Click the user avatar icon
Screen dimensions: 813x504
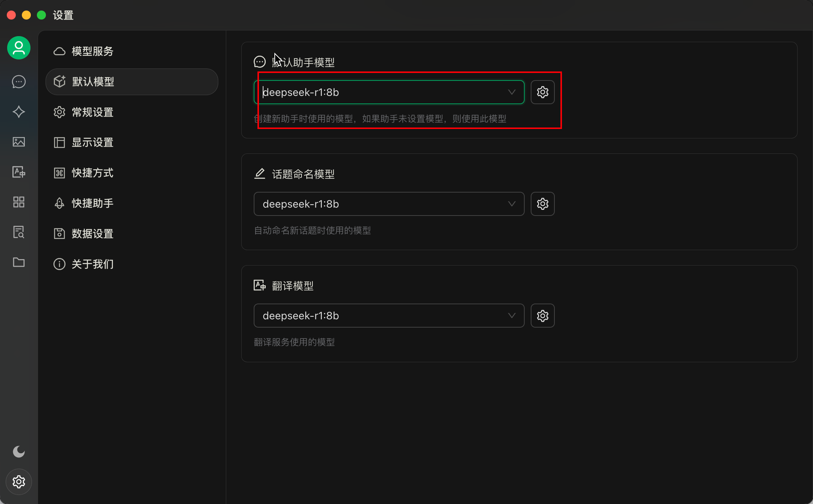point(19,48)
